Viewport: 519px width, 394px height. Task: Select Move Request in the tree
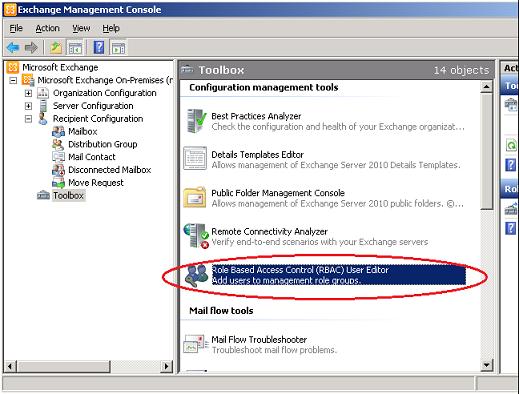[x=96, y=183]
